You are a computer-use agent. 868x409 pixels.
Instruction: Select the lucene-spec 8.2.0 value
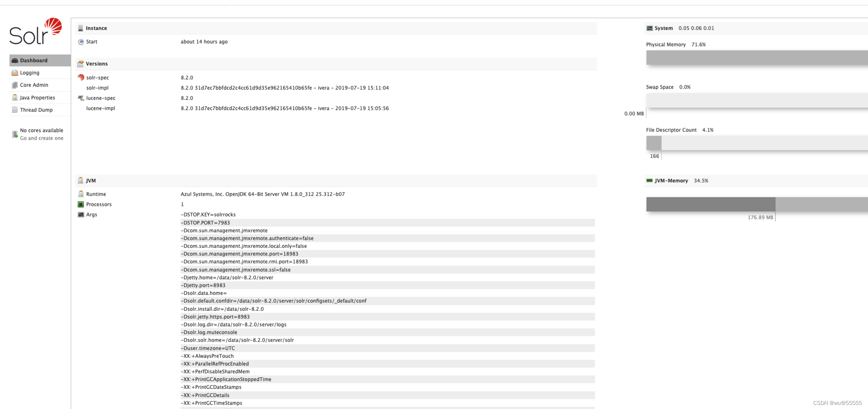[x=187, y=98]
